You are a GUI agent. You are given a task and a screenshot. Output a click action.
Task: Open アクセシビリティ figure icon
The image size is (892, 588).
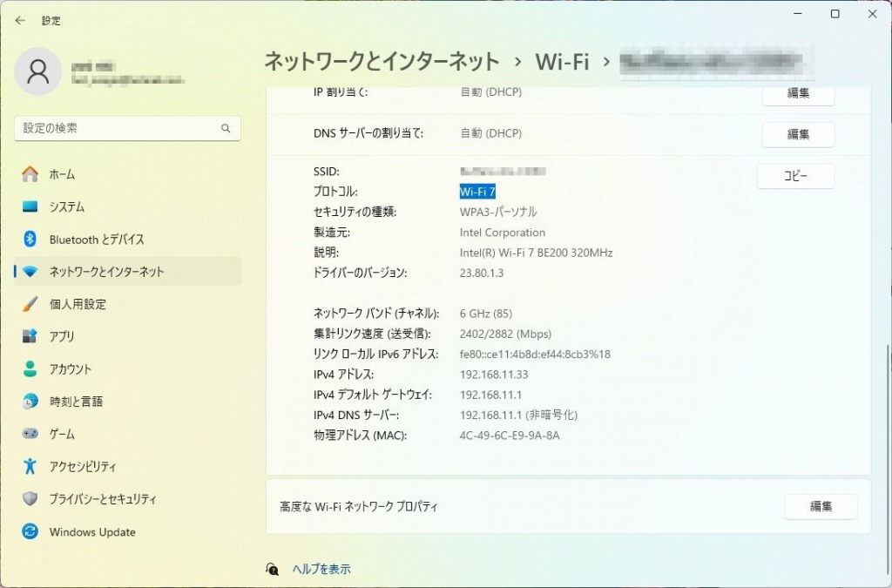30,466
